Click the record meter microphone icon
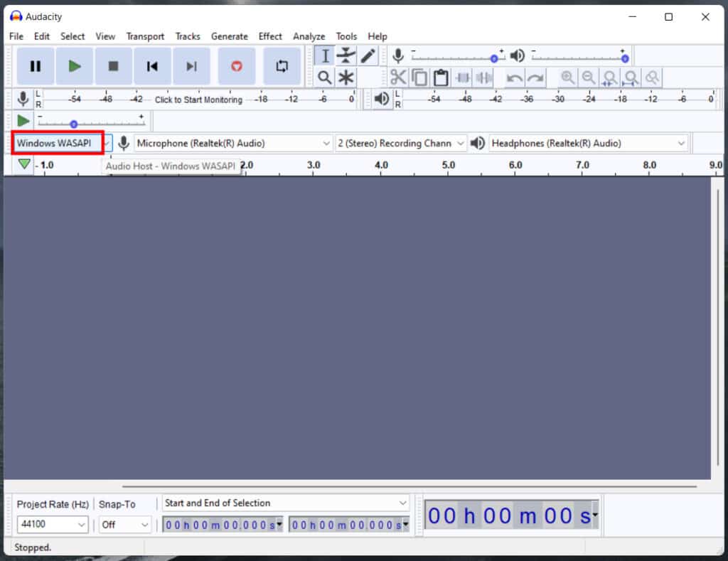This screenshot has width=728, height=561. (23, 99)
